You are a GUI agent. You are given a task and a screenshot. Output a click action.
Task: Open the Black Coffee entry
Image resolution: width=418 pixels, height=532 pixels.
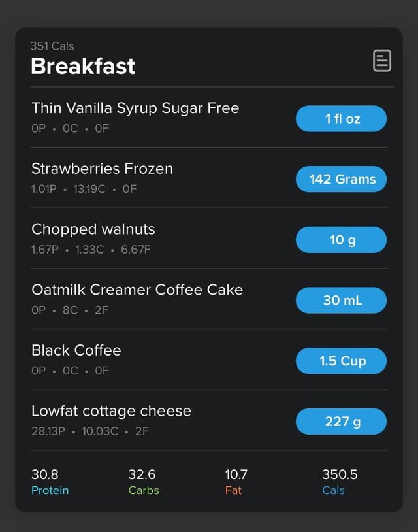point(76,350)
